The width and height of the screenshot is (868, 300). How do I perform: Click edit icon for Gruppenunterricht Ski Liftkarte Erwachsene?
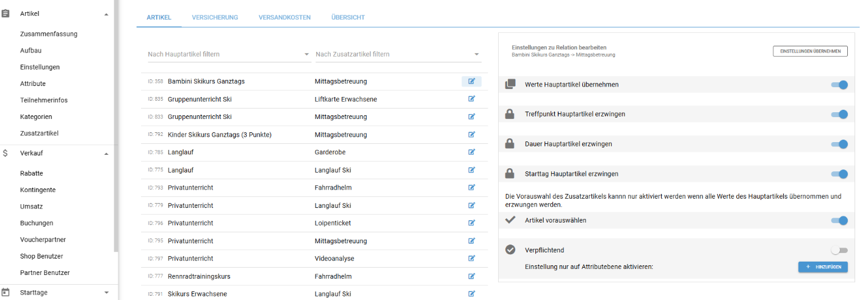click(471, 99)
